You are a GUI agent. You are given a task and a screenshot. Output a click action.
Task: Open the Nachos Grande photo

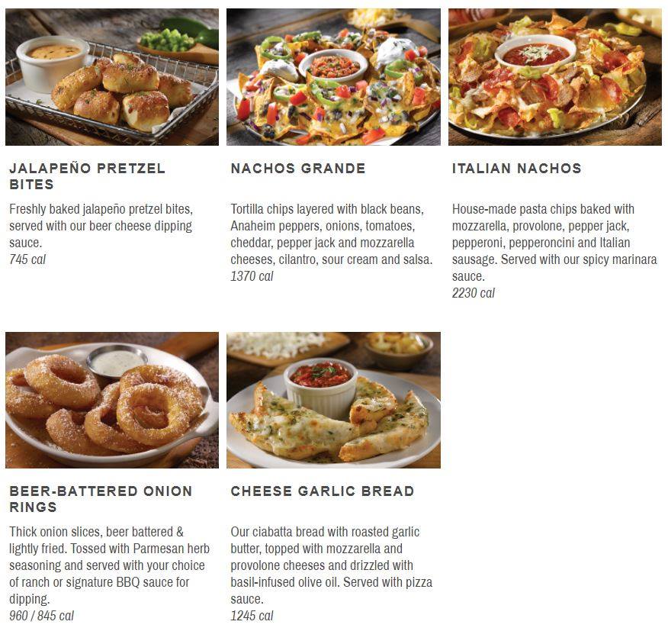click(333, 77)
